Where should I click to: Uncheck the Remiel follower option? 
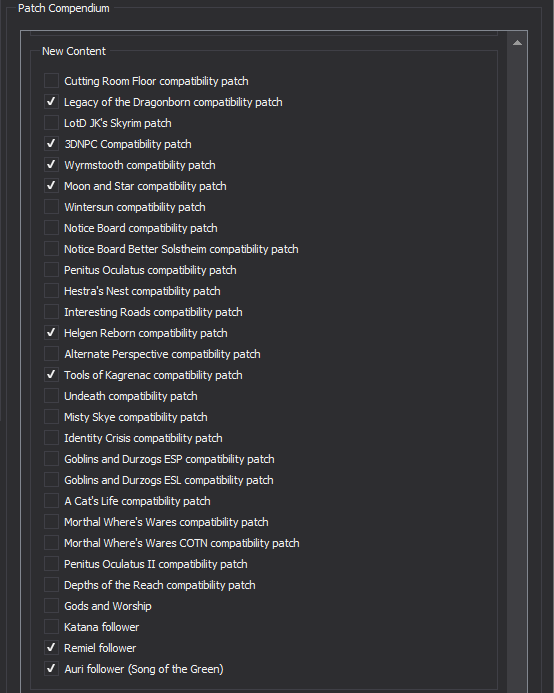pyautogui.click(x=51, y=648)
